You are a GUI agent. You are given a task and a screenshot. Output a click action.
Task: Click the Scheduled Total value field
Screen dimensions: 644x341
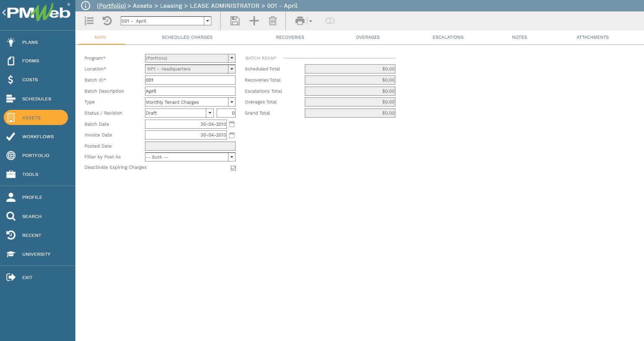pyautogui.click(x=350, y=69)
